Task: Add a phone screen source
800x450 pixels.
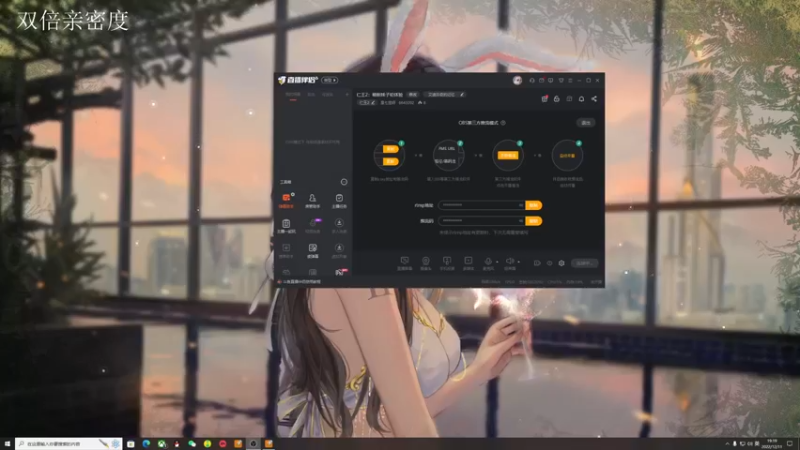Action: (x=447, y=263)
